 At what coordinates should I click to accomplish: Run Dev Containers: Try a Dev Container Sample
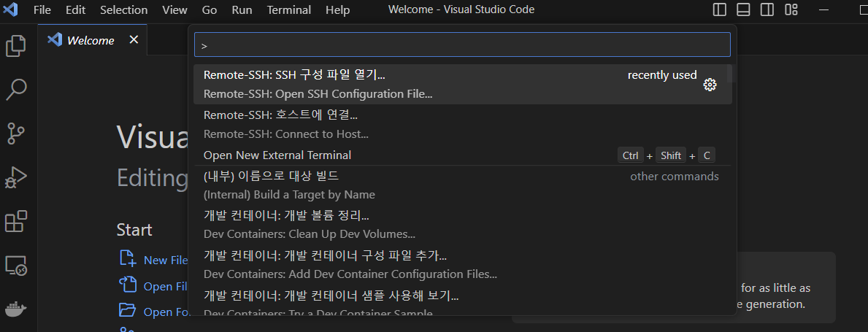click(462, 301)
